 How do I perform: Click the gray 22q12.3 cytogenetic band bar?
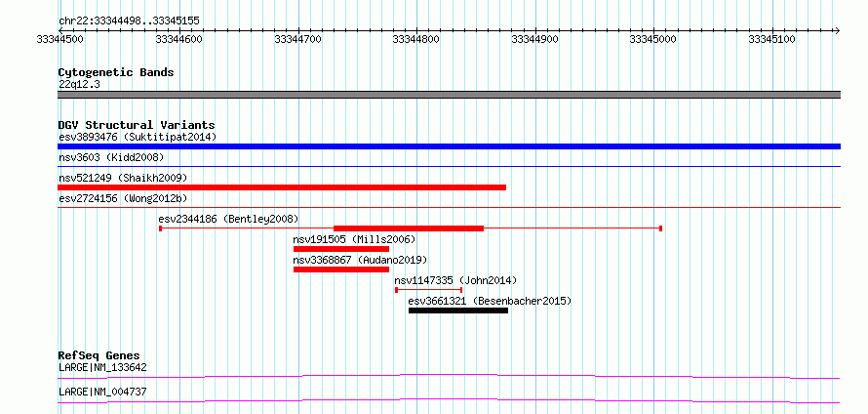click(449, 95)
